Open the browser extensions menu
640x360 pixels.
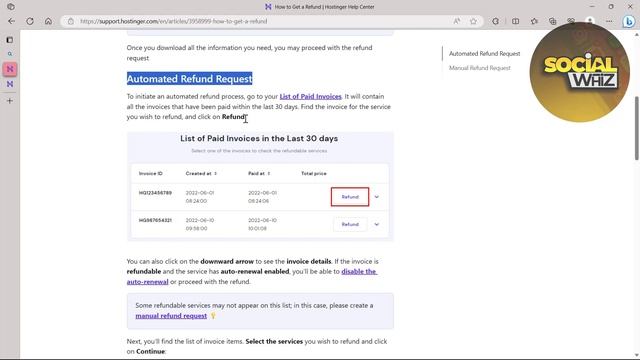[496, 21]
